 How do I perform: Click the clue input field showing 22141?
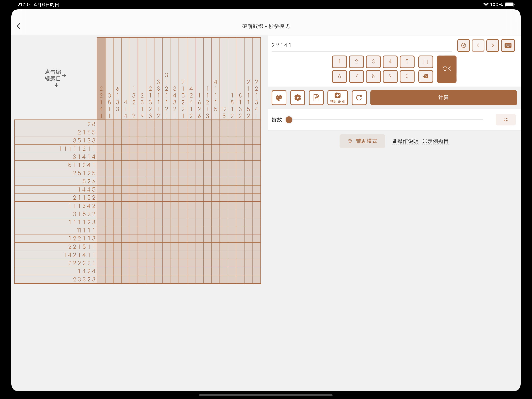pos(361,45)
